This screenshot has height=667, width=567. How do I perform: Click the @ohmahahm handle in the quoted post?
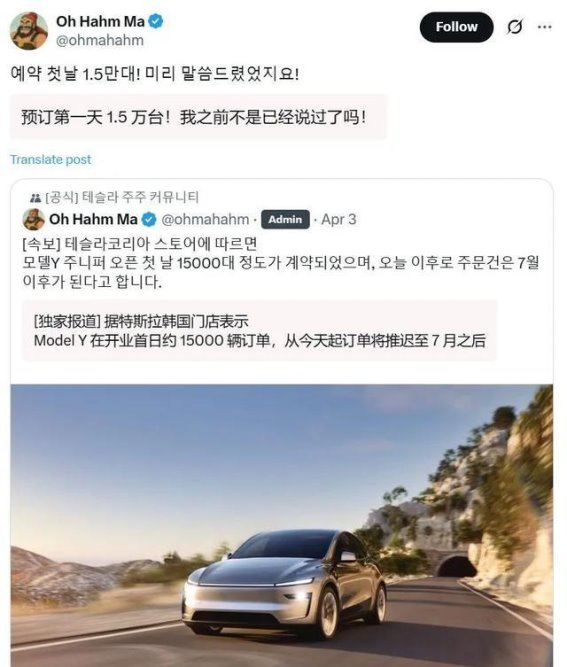[x=205, y=219]
